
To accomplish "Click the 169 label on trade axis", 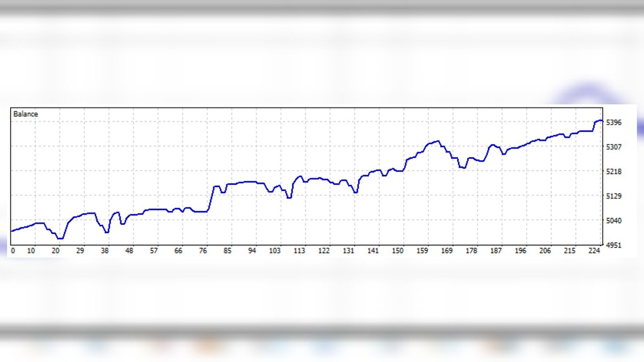I will (447, 251).
